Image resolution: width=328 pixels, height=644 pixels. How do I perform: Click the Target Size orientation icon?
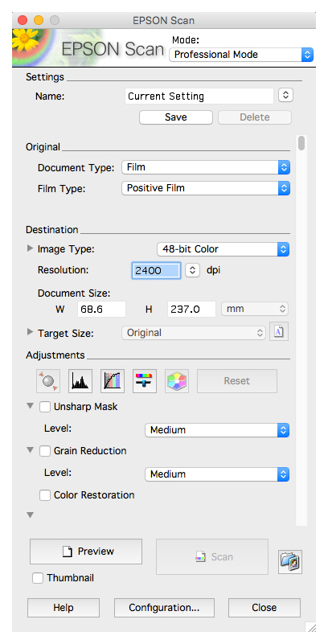(x=279, y=332)
